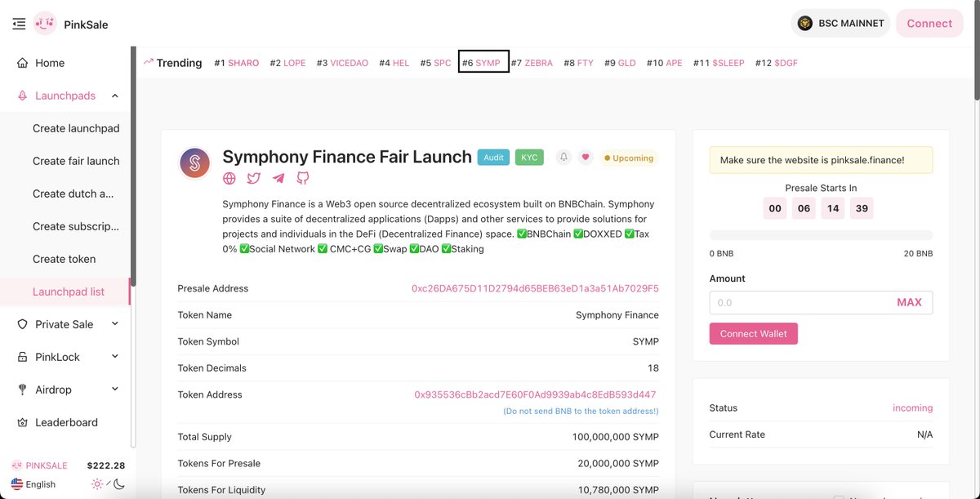Viewport: 980px width, 499px height.
Task: Open Create launchpad menu item
Action: click(76, 128)
